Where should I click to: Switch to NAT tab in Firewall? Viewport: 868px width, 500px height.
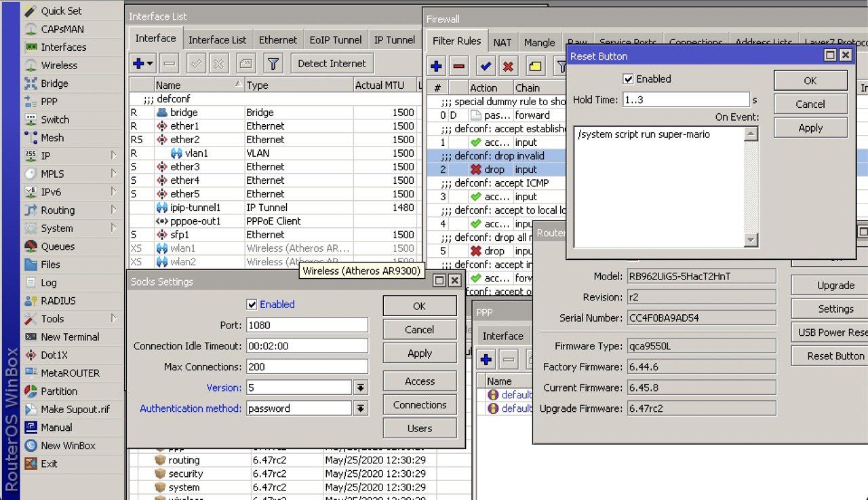pos(502,42)
